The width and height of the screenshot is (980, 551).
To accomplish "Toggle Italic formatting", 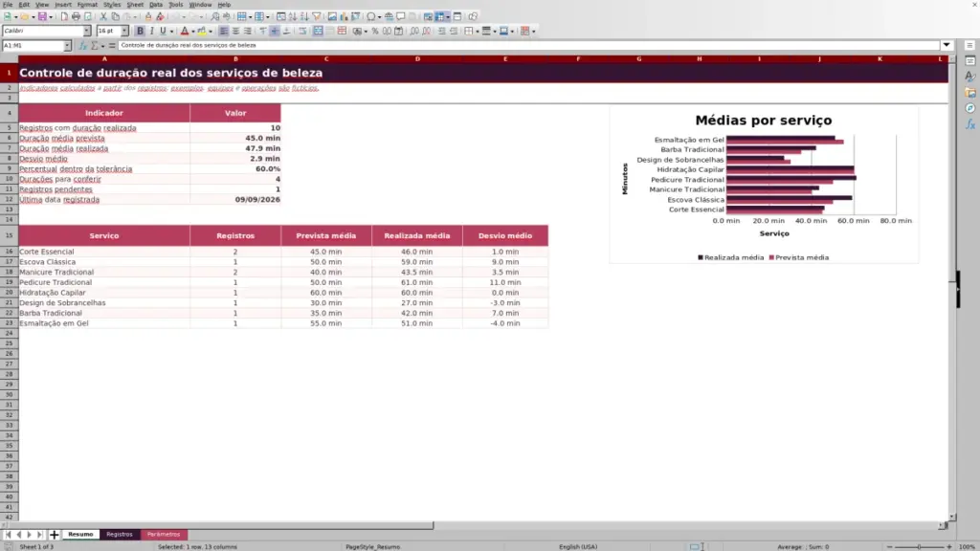I will [151, 31].
